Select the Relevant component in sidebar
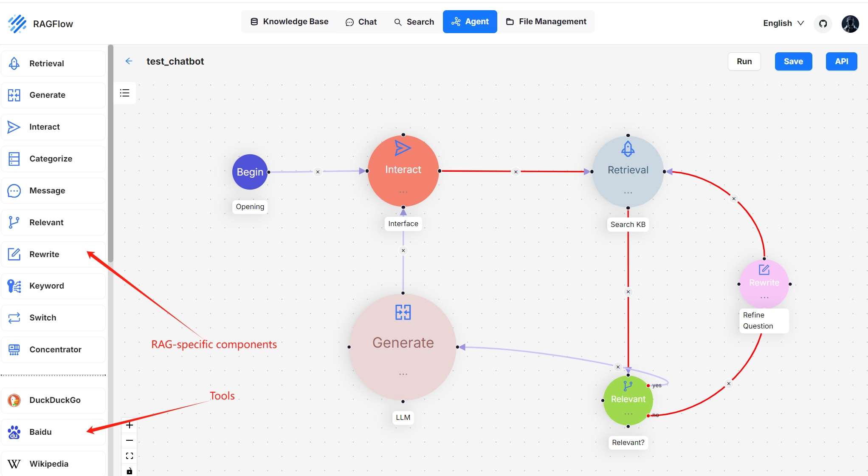The height and width of the screenshot is (476, 868). 53,222
